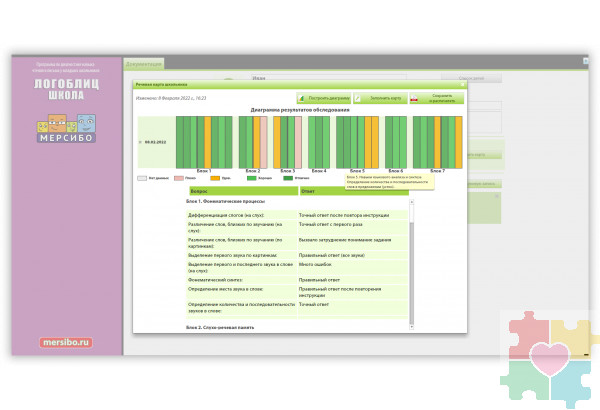Viewport: 600px width, 410px height.
Task: Open the mersibo.ru website link
Action: coord(67,342)
